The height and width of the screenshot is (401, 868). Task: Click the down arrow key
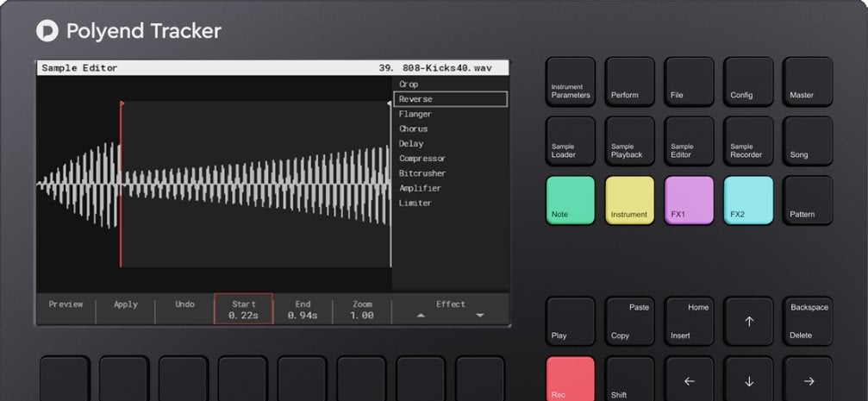coord(748,379)
